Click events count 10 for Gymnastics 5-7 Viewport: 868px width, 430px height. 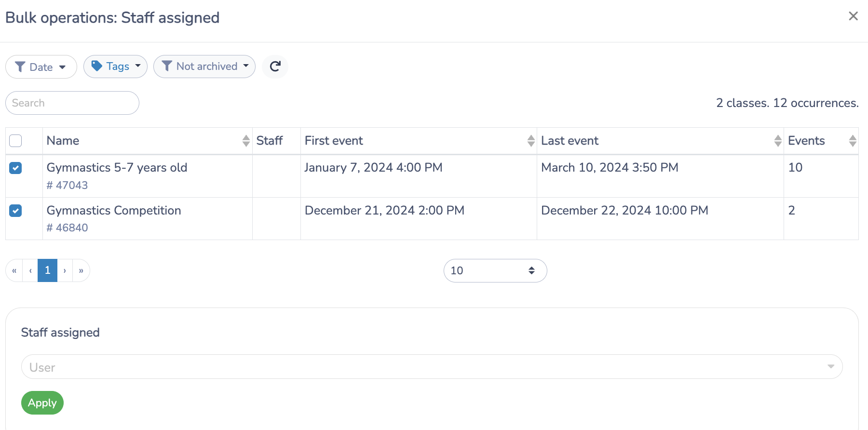[795, 168]
